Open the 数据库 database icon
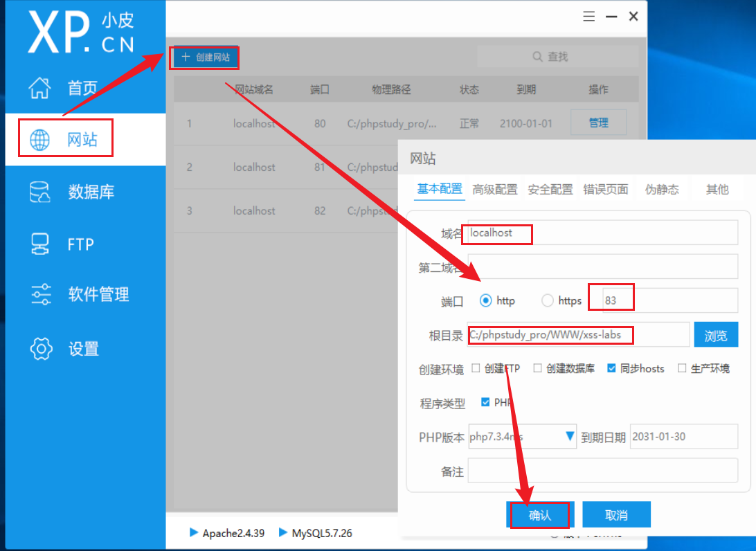756x551 pixels. pos(39,192)
